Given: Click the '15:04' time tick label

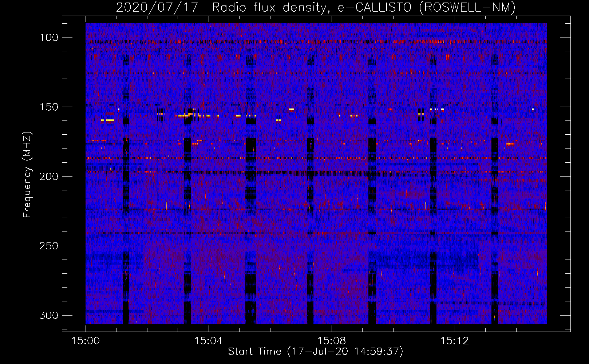Looking at the screenshot, I should [x=209, y=341].
